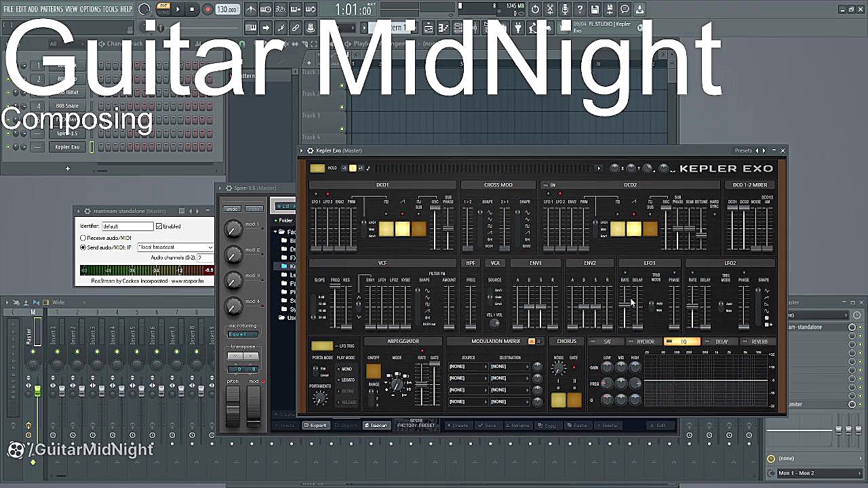Open first modulation matrix DESTINATION dropdown

coord(509,367)
